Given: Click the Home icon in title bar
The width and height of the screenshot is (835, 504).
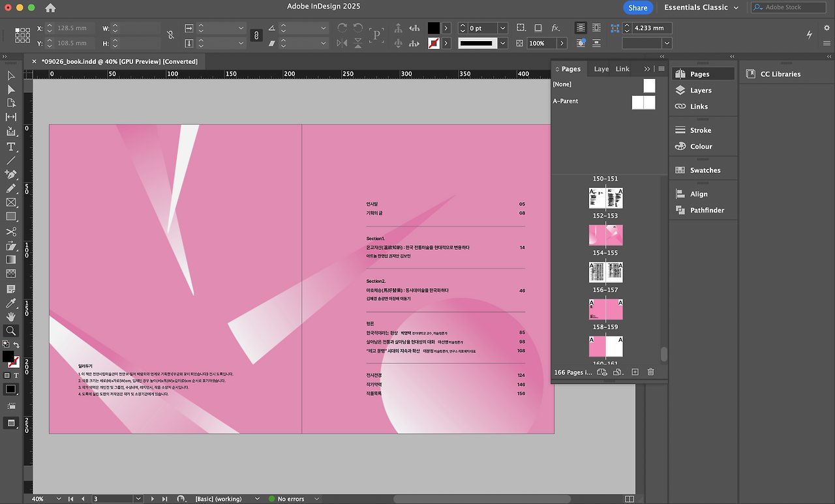Looking at the screenshot, I should point(50,8).
